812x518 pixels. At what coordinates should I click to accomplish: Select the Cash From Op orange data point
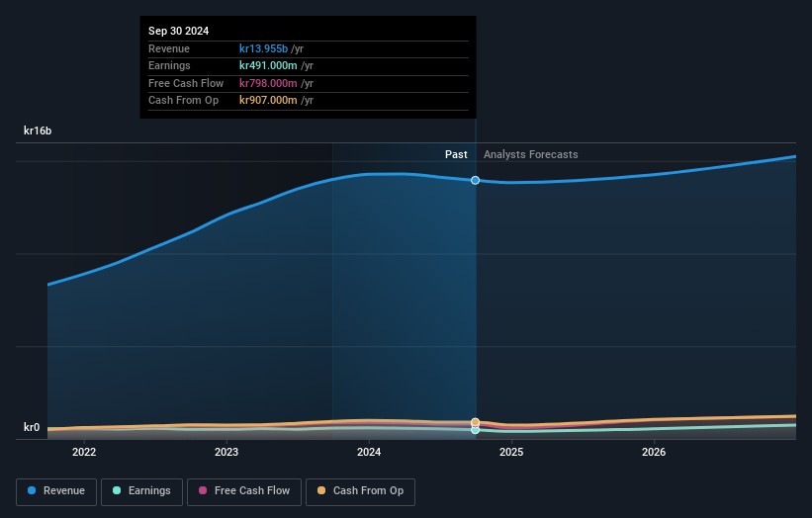(x=476, y=422)
